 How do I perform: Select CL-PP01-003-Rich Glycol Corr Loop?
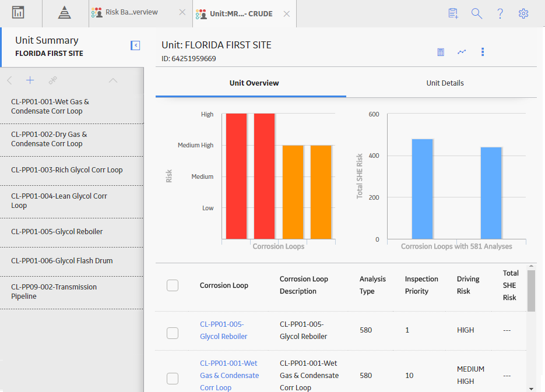click(72, 170)
